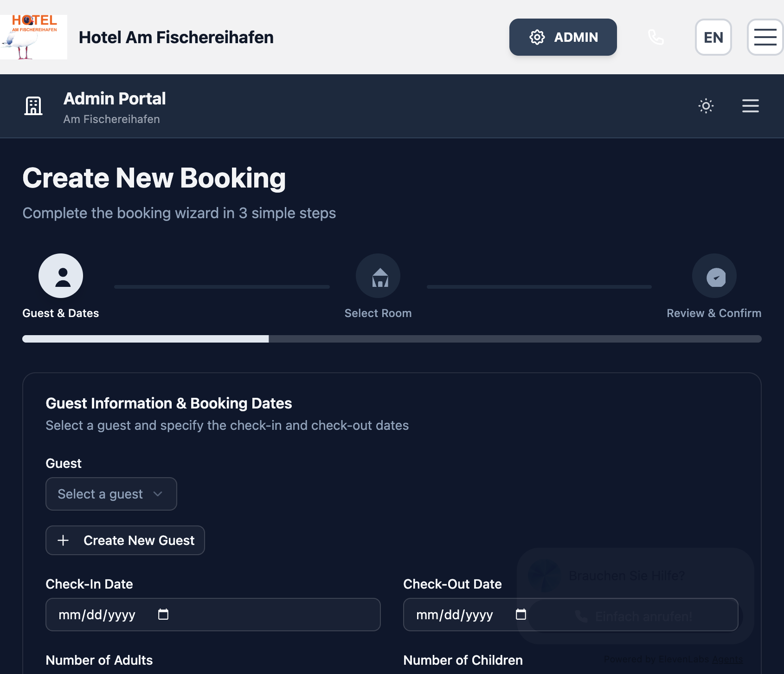
Task: Open the Check-In Date calendar picker icon
Action: (x=163, y=614)
